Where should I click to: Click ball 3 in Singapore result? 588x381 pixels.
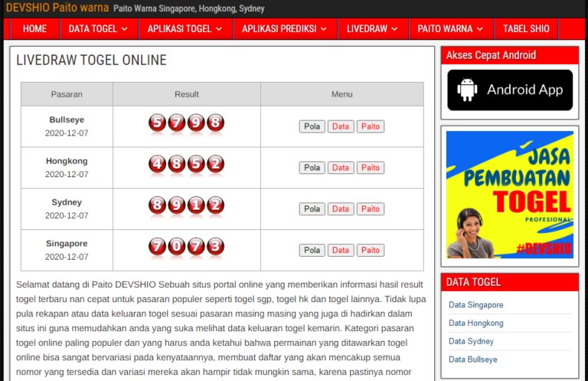click(216, 247)
